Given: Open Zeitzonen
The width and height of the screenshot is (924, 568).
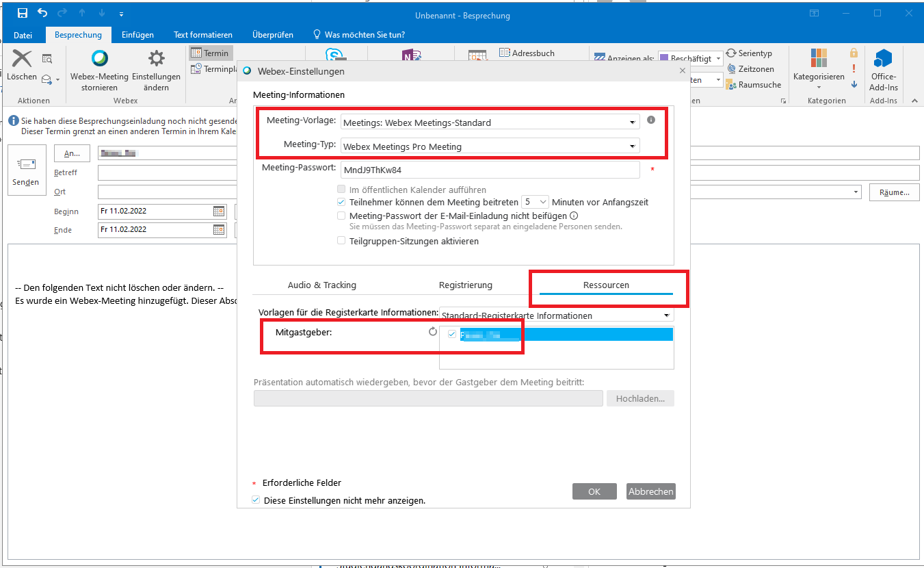Looking at the screenshot, I should click(x=751, y=69).
